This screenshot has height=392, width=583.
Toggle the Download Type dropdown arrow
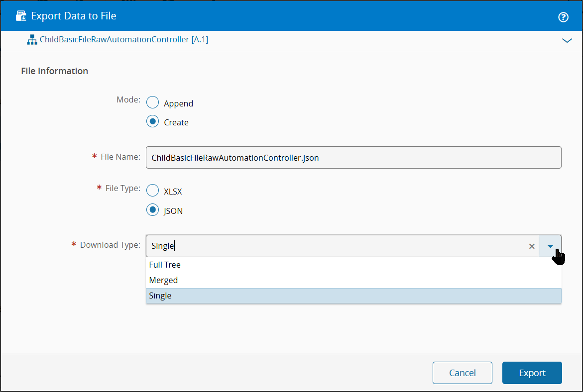[x=550, y=246]
